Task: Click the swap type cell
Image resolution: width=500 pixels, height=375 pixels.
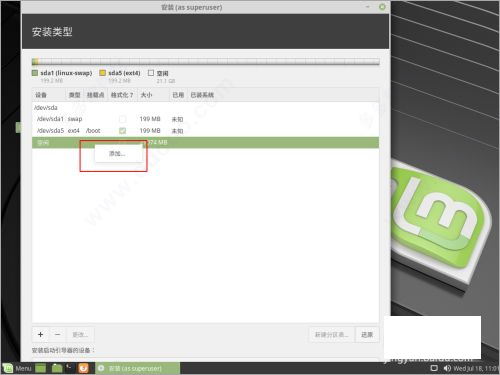Action: pyautogui.click(x=75, y=119)
